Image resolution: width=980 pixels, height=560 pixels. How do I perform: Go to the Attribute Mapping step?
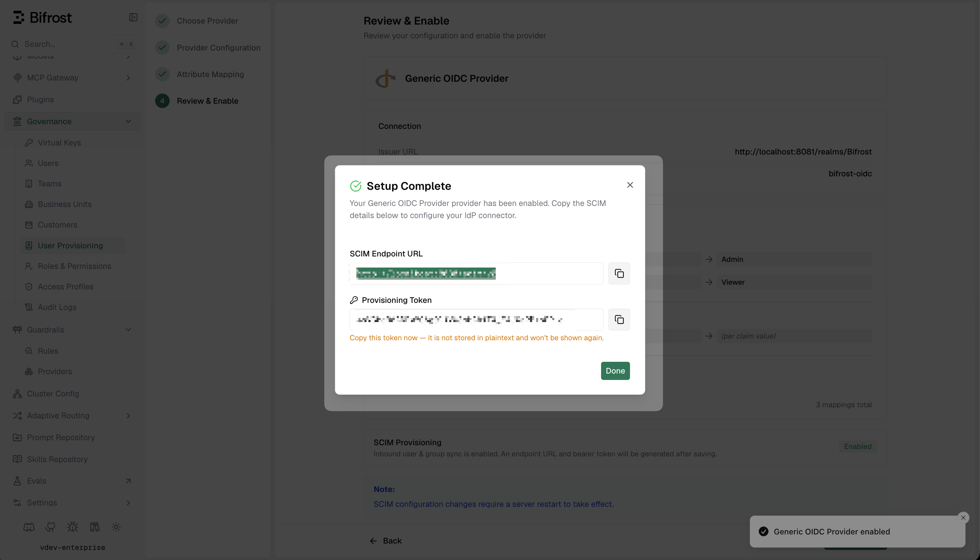[x=200, y=74]
